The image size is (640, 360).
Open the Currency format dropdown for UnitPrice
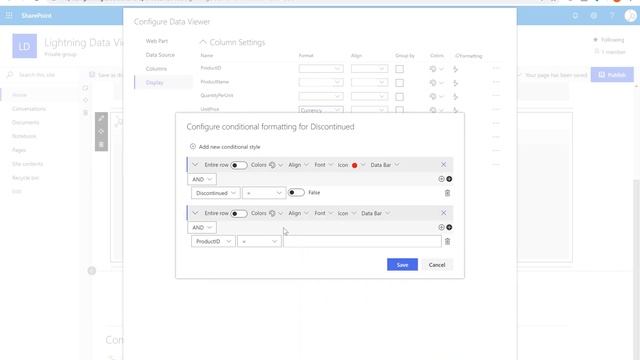click(x=321, y=110)
